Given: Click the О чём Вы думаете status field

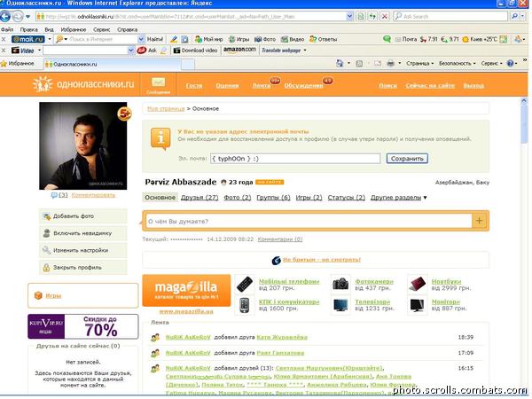Looking at the screenshot, I should (309, 221).
